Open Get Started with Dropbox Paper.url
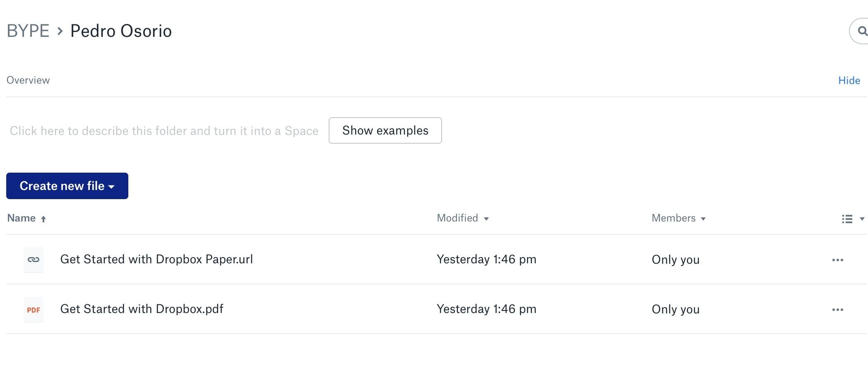Screen dimensions: 868x378 point(156,260)
